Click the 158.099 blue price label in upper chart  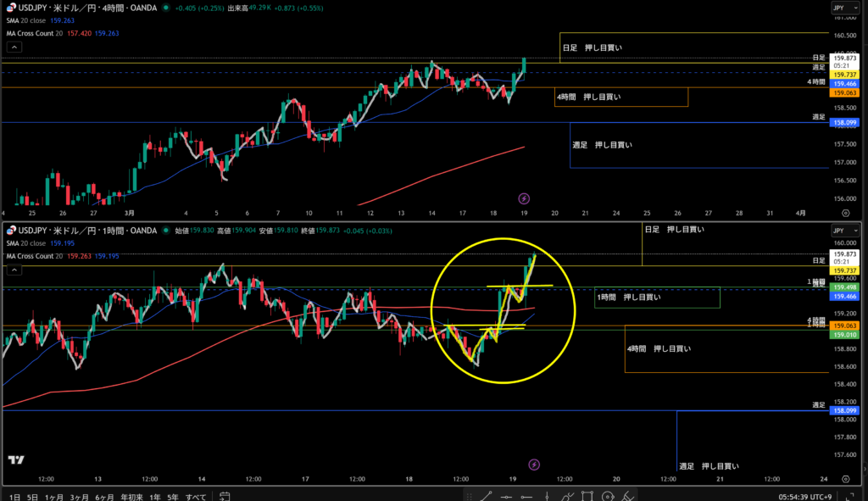tap(843, 123)
